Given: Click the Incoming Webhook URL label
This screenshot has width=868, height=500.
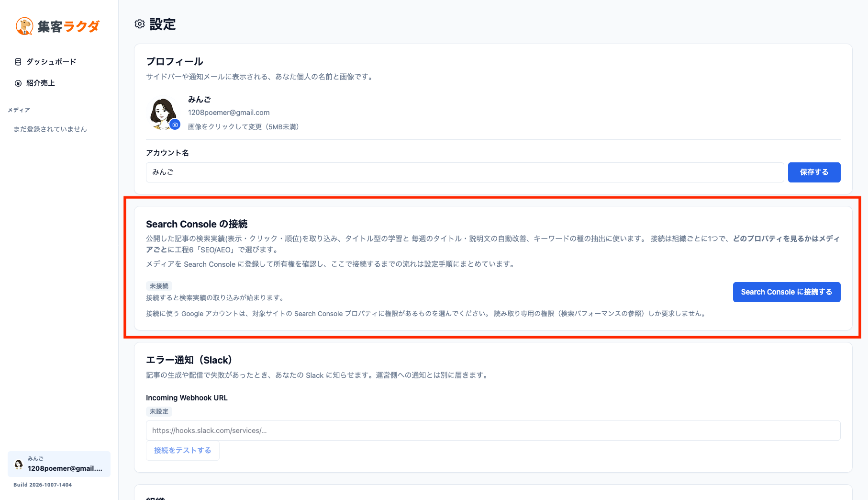Looking at the screenshot, I should (187, 398).
